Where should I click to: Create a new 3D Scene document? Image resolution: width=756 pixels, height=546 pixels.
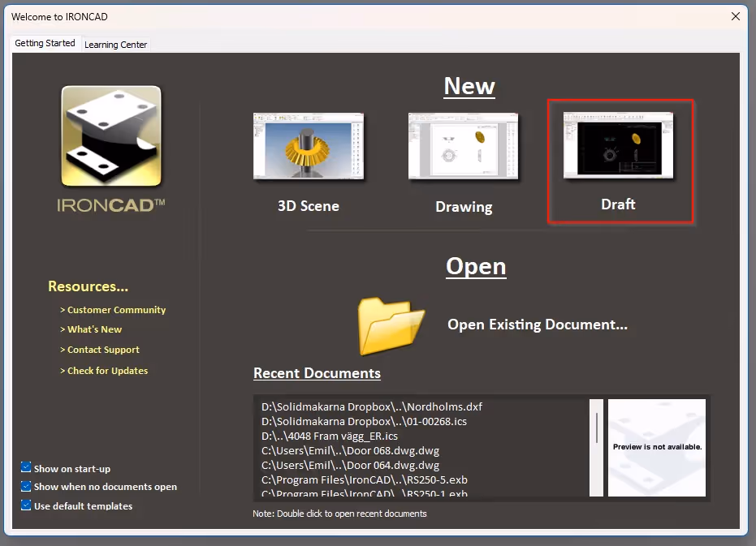pos(309,205)
